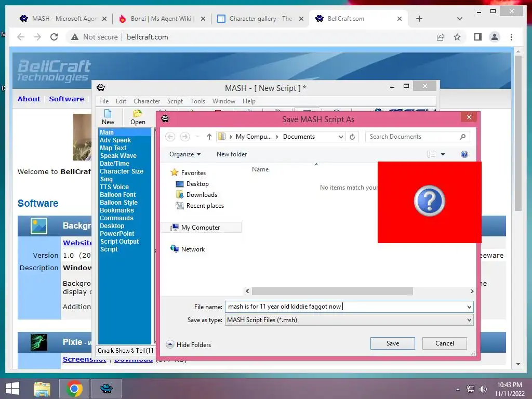Click the Open script toolbar icon in MASH
This screenshot has width=532, height=399.
137,117
